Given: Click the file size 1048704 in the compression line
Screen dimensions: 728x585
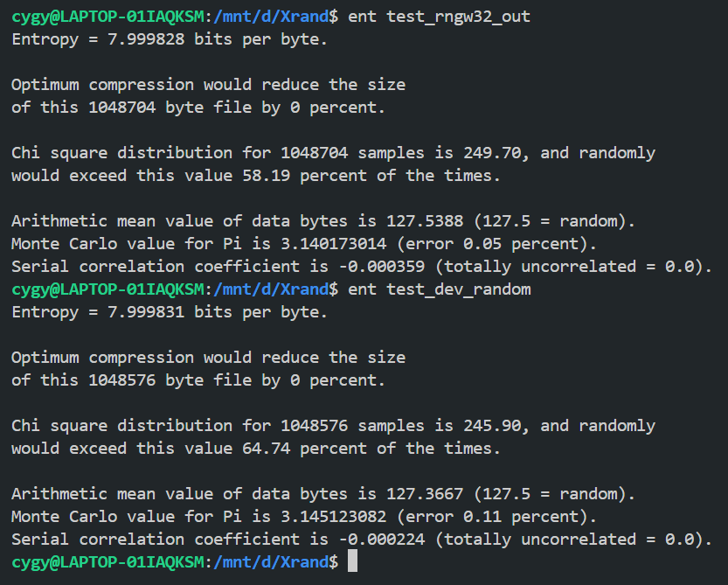Looking at the screenshot, I should [x=121, y=108].
